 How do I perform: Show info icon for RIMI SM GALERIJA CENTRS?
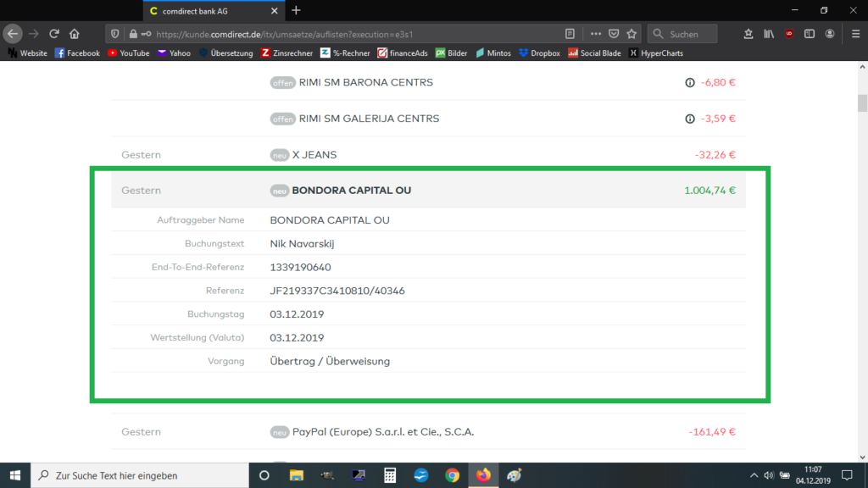point(690,119)
